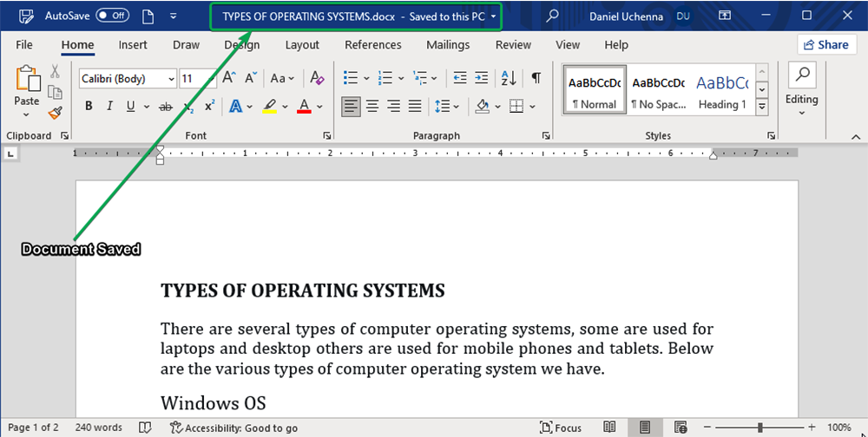Click the Shading paint bucket
Screen dimensions: 868x437
pyautogui.click(x=483, y=106)
